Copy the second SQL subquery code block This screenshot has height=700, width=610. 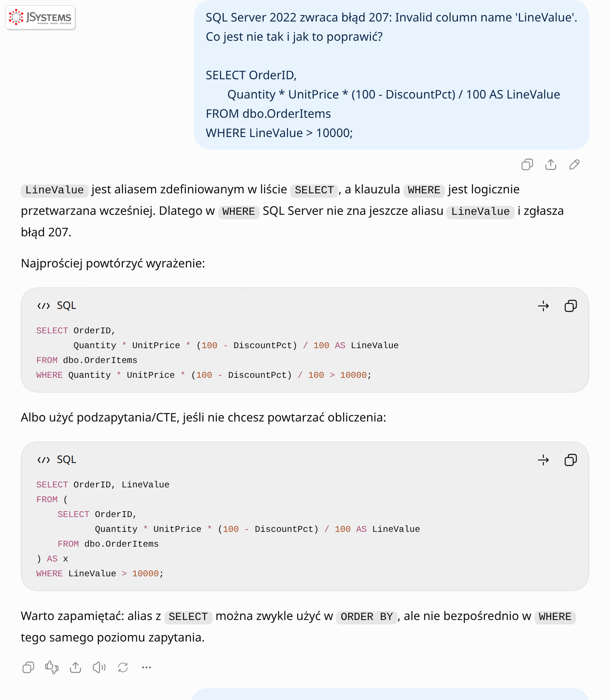pos(570,460)
